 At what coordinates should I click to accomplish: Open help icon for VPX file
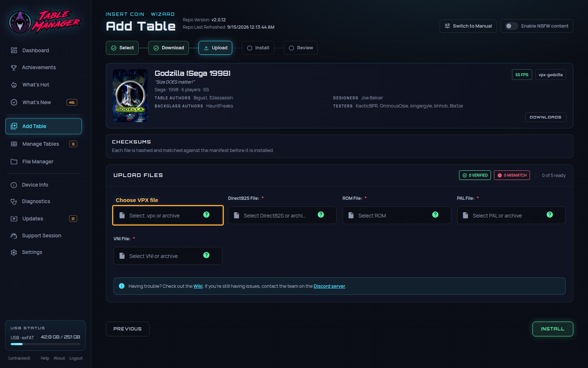coord(207,215)
